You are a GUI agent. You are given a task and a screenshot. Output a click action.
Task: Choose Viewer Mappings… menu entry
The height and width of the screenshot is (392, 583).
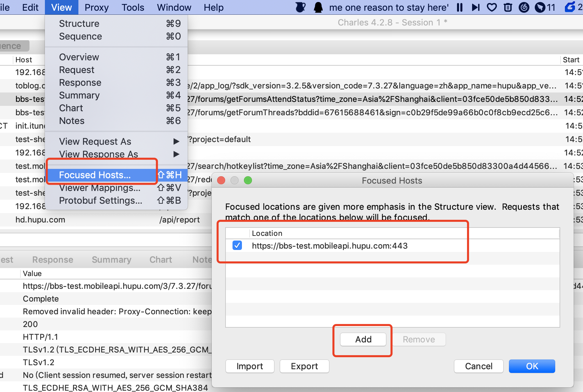click(100, 188)
